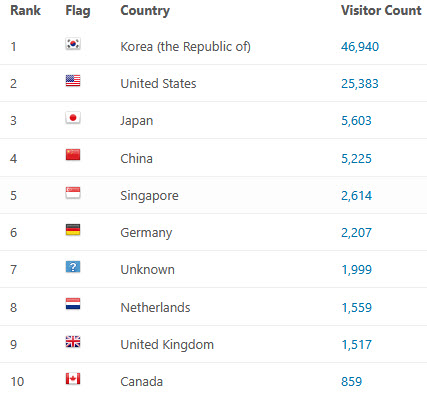Select the Germany flag icon
The image size is (427, 394).
coord(73,230)
